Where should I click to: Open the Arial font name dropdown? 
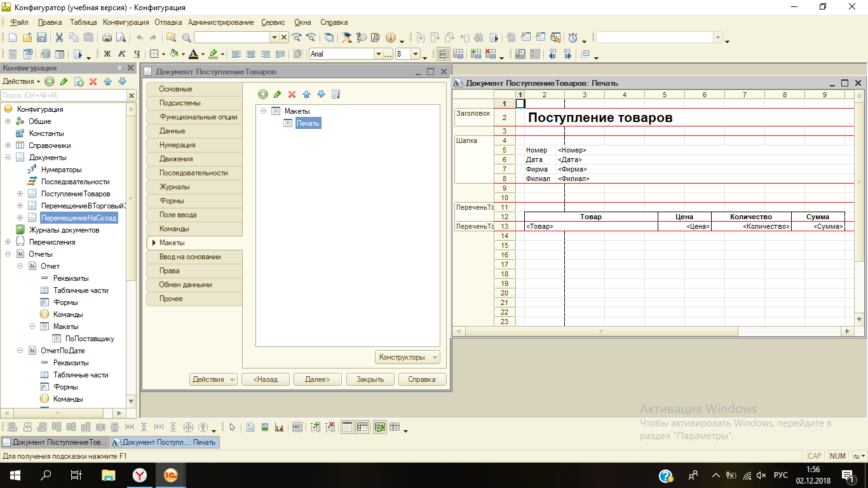379,55
